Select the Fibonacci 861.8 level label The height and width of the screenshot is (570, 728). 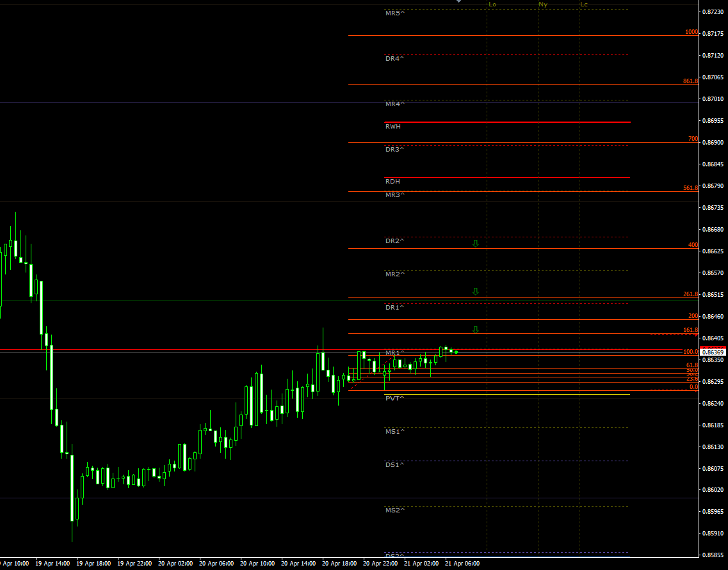(x=690, y=81)
